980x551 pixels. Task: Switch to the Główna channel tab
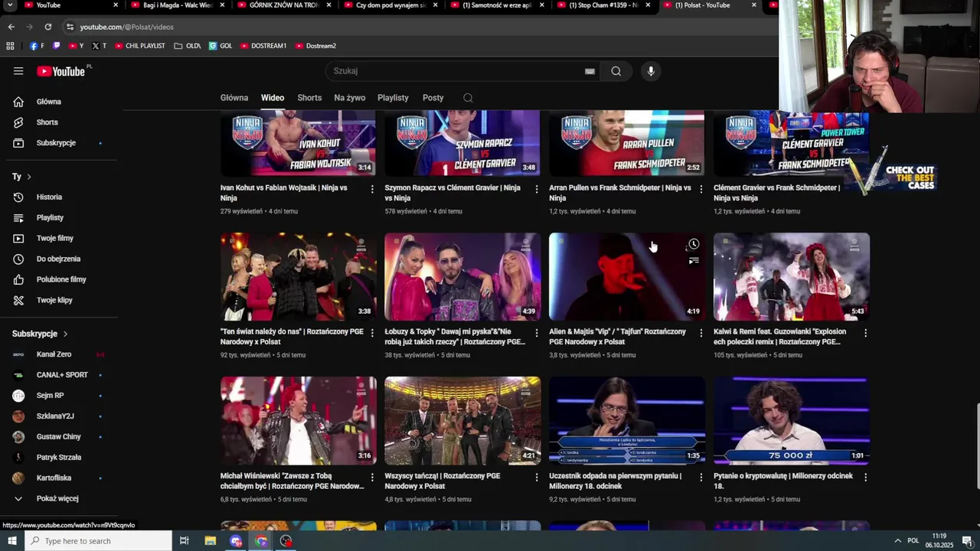[x=234, y=98]
